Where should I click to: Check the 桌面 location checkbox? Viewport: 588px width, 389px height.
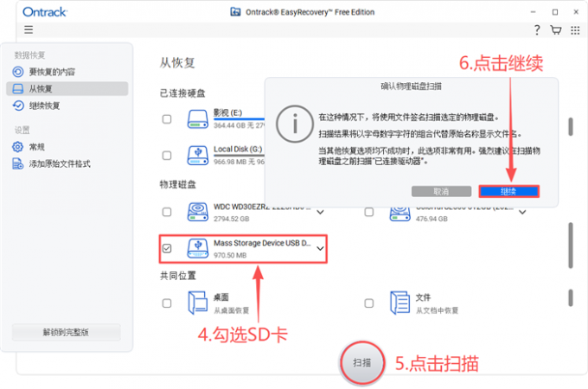coord(167,303)
